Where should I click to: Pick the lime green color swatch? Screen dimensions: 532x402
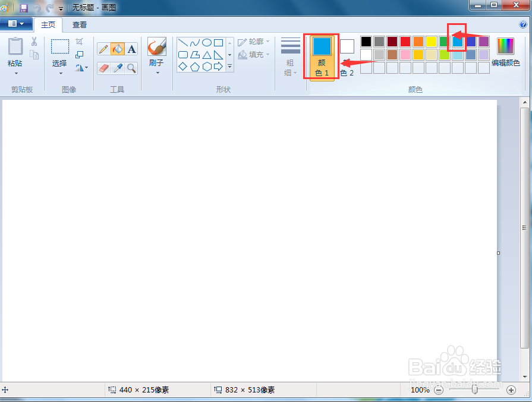[445, 54]
